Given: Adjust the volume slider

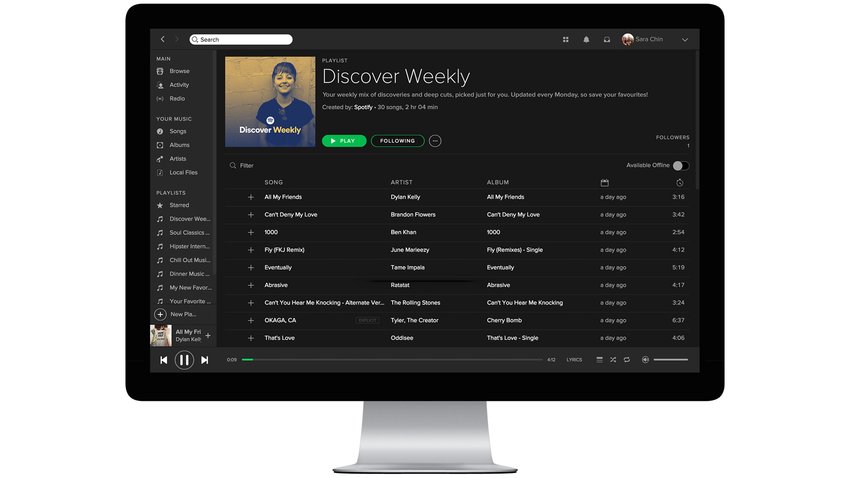Looking at the screenshot, I should pos(671,360).
